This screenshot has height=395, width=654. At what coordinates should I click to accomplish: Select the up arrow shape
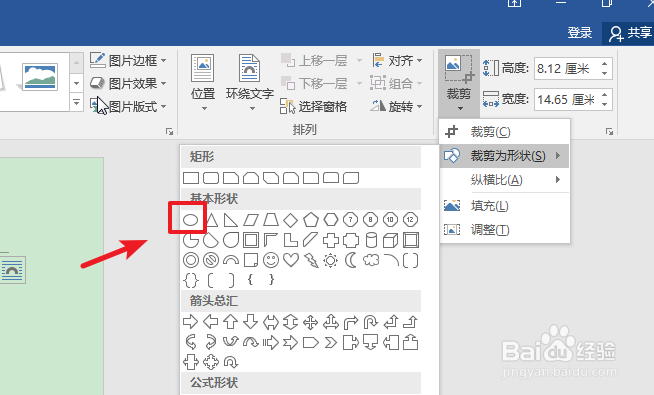tap(231, 322)
